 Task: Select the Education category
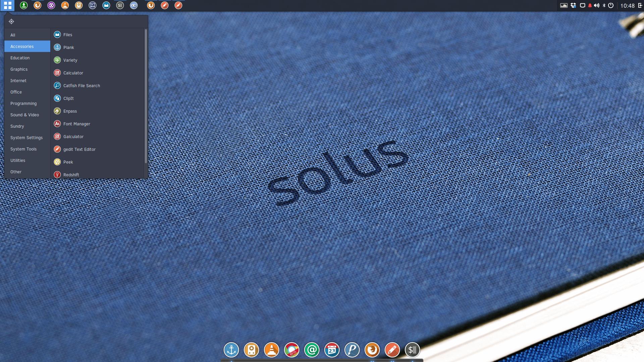tap(27, 58)
